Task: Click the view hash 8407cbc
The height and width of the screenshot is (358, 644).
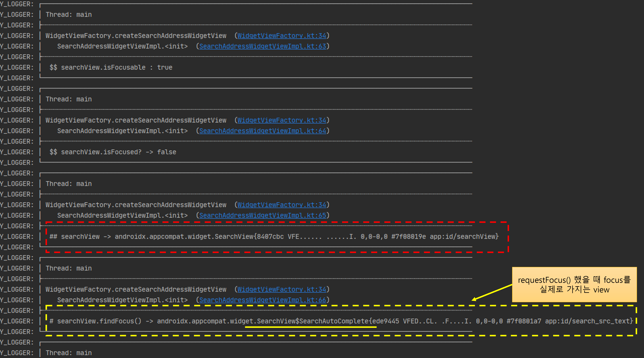Action: [x=270, y=237]
